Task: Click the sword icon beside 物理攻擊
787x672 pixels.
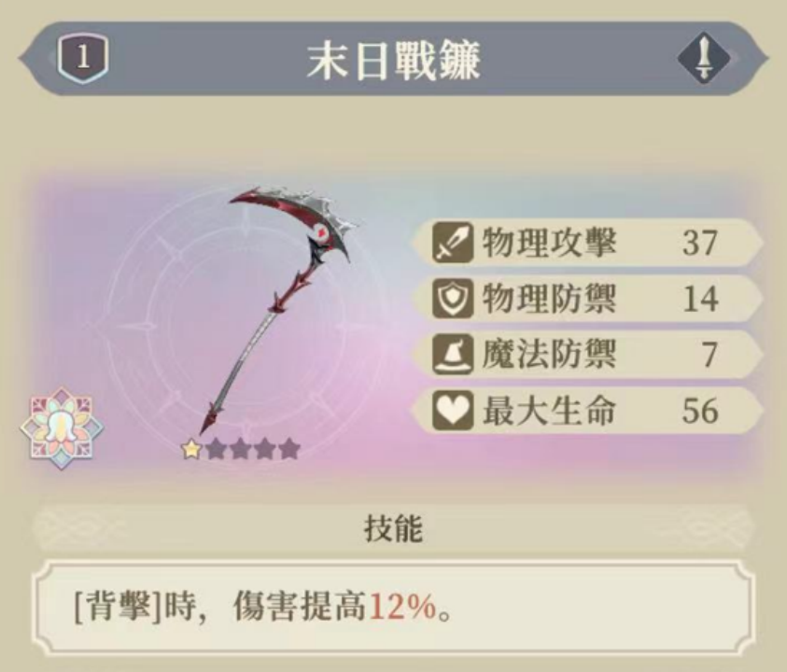Action: point(452,243)
